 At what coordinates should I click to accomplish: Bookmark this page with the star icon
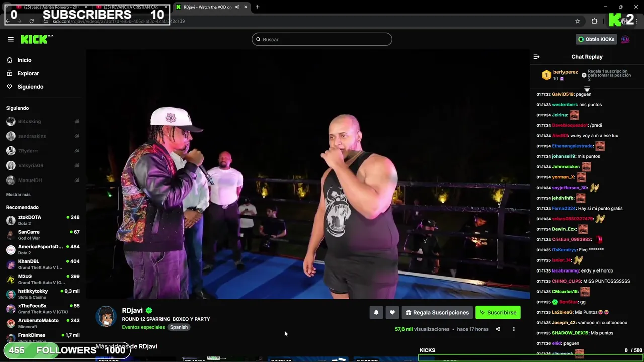[578, 21]
